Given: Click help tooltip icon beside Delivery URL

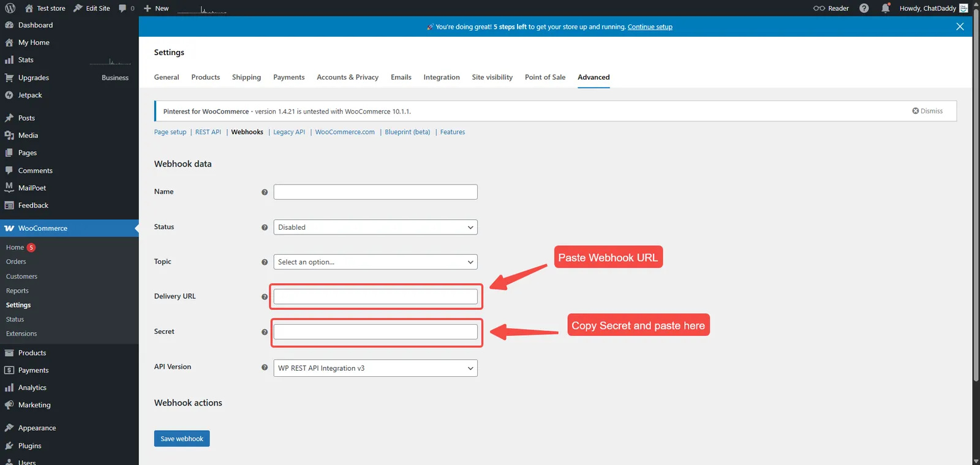Looking at the screenshot, I should click(x=265, y=297).
